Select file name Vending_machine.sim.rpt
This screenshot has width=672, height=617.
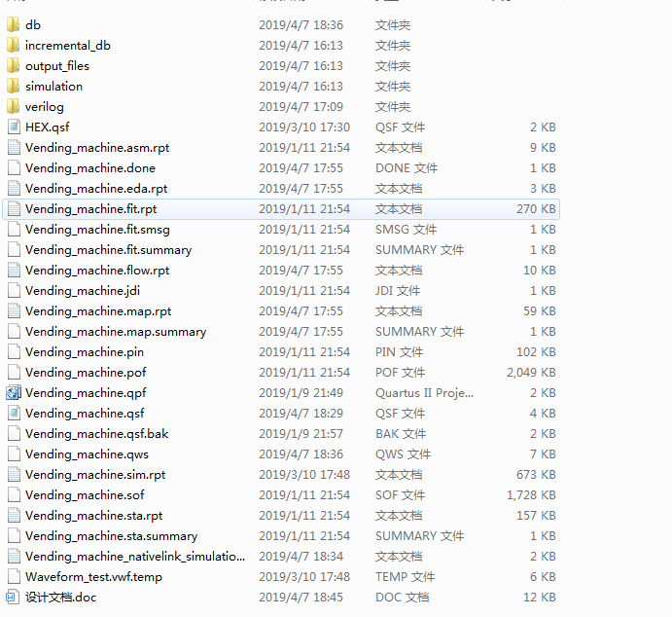click(x=95, y=475)
